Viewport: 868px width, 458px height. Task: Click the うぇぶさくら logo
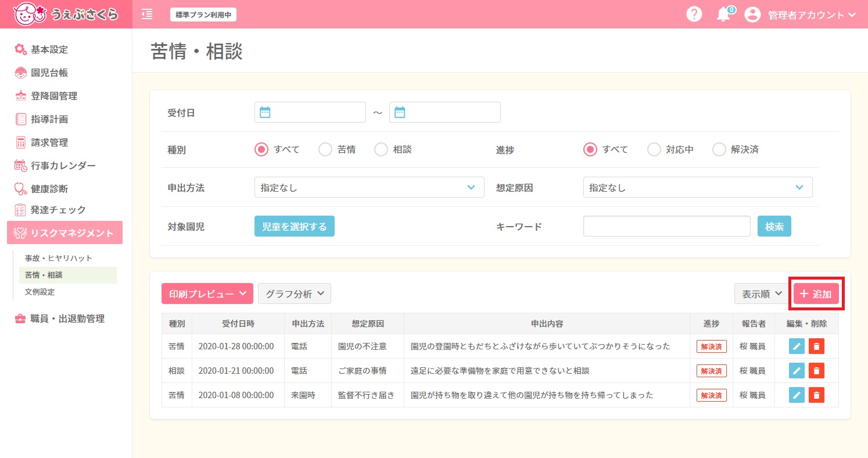66,14
